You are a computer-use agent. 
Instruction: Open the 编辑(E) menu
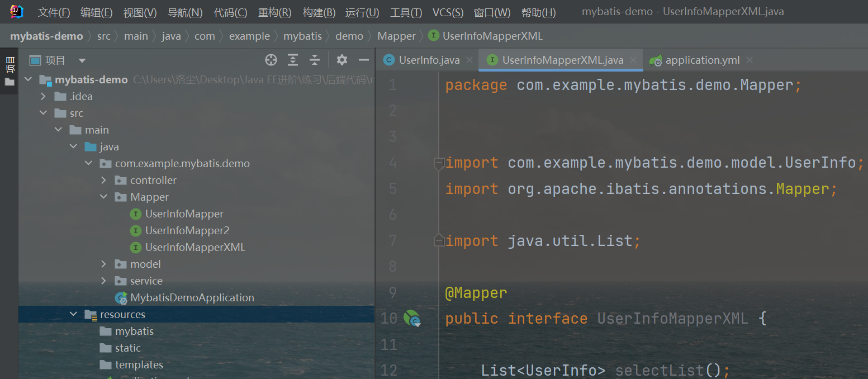pyautogui.click(x=96, y=12)
